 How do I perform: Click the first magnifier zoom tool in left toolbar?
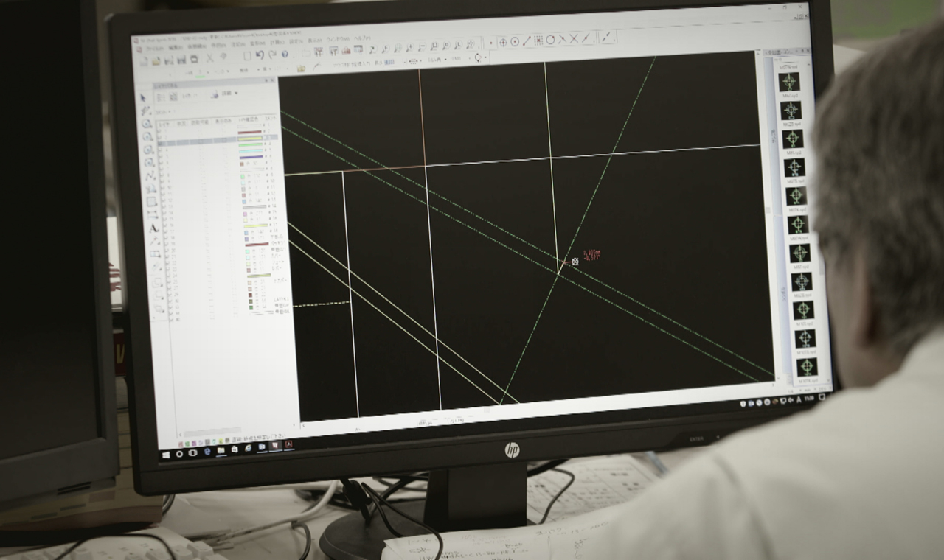[x=147, y=124]
